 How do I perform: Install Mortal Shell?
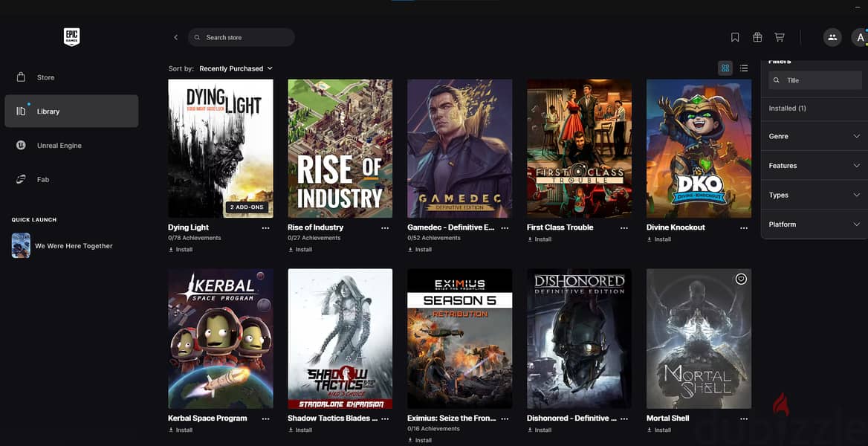pos(658,430)
